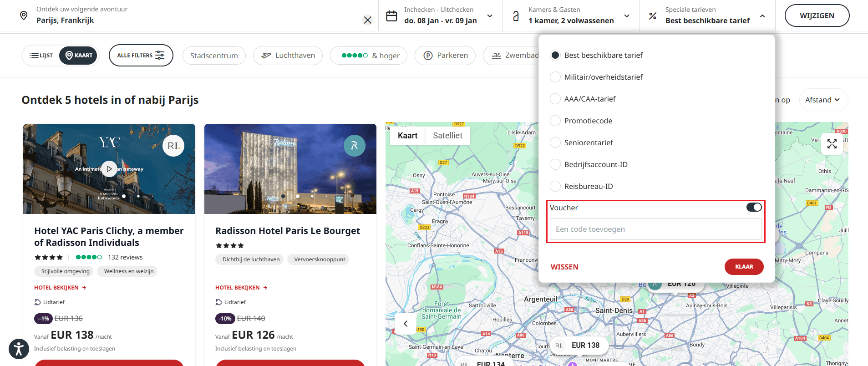Switch map to Satelliet view
This screenshot has height=366, width=868.
click(x=447, y=136)
